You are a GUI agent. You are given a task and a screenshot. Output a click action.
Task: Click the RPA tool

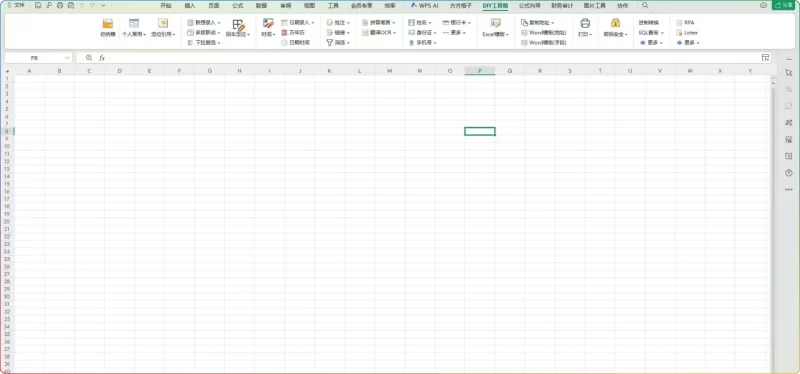pyautogui.click(x=685, y=22)
